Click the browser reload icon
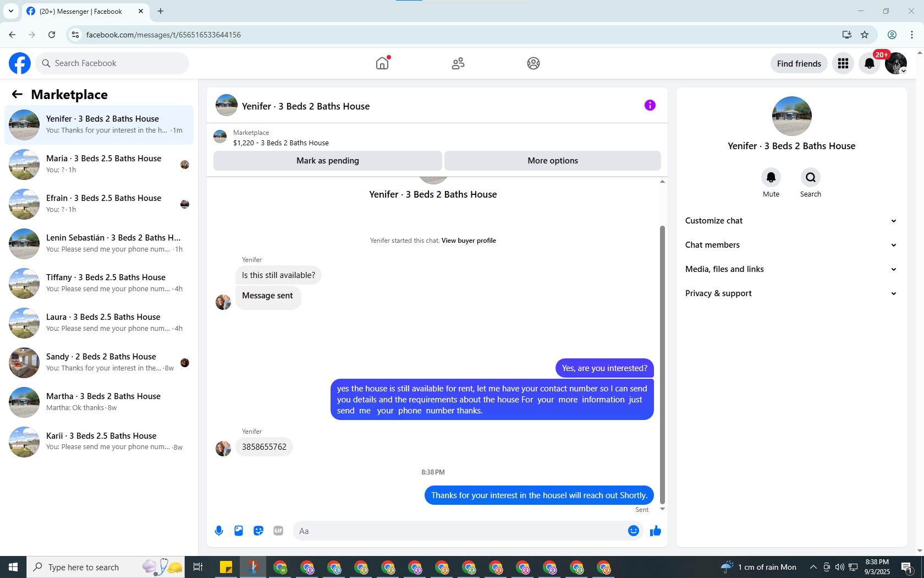Image resolution: width=924 pixels, height=578 pixels. pyautogui.click(x=52, y=35)
